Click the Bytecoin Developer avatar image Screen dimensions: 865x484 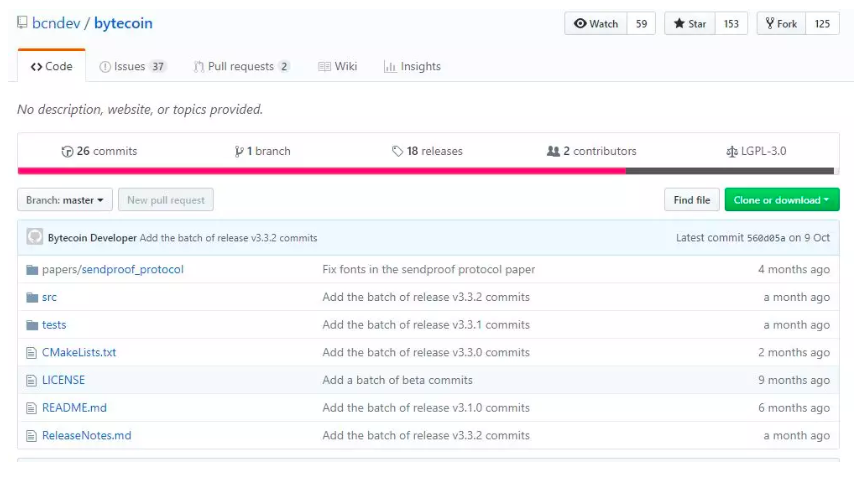pyautogui.click(x=34, y=237)
